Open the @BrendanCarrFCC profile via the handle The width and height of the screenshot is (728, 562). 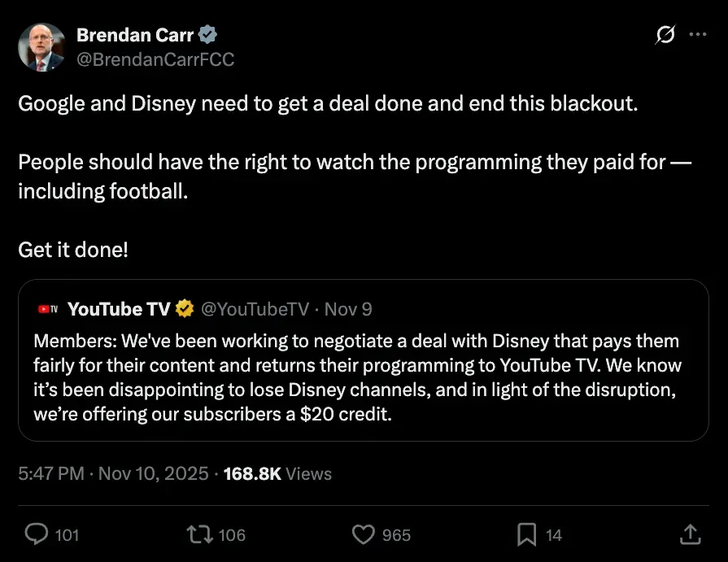pos(155,59)
